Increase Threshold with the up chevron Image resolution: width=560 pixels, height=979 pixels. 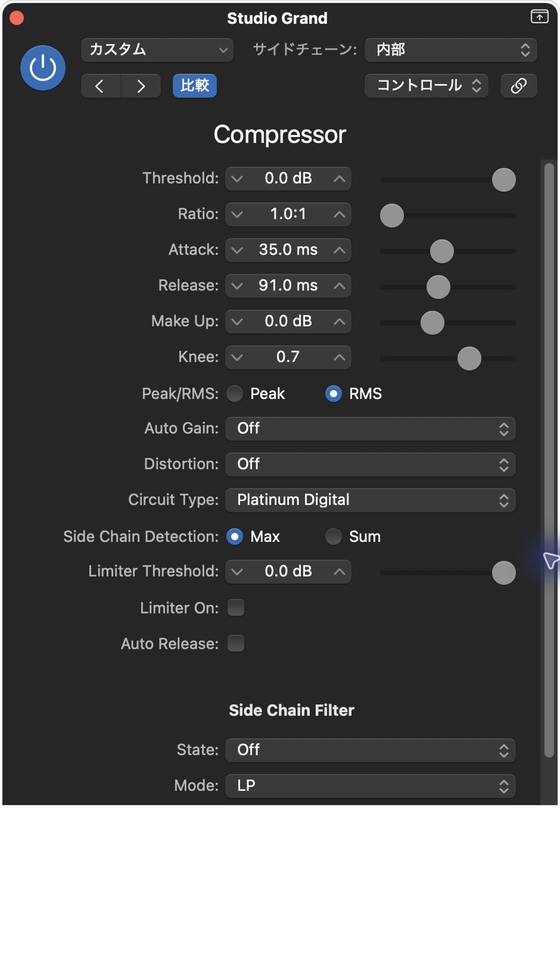[x=339, y=179]
